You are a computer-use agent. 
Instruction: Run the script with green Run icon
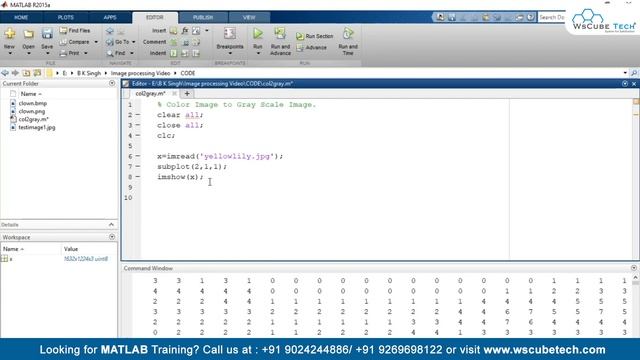pos(258,33)
